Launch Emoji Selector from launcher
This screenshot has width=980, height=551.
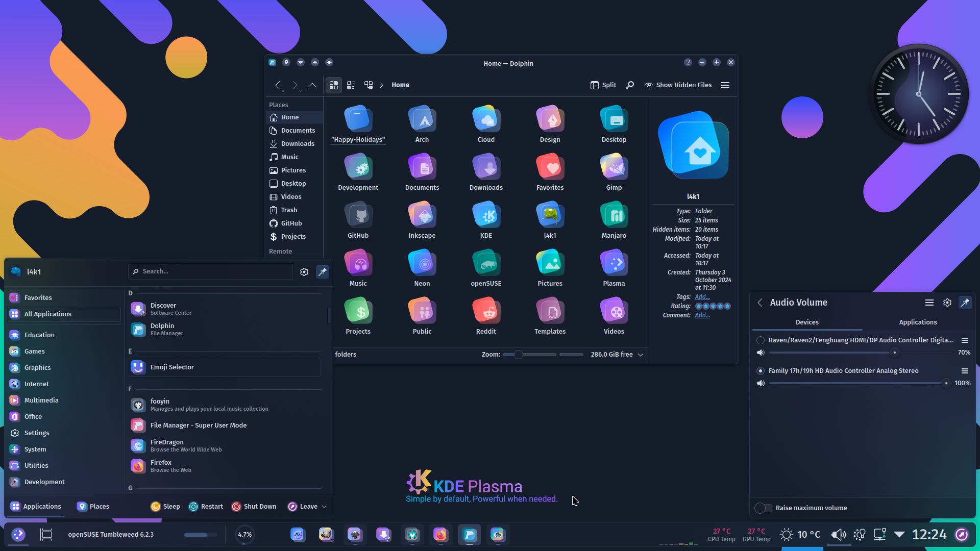(x=225, y=367)
